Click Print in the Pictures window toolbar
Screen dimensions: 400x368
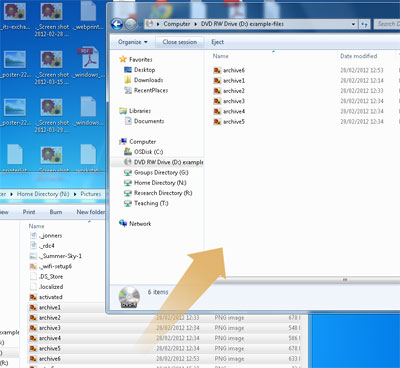(x=29, y=212)
